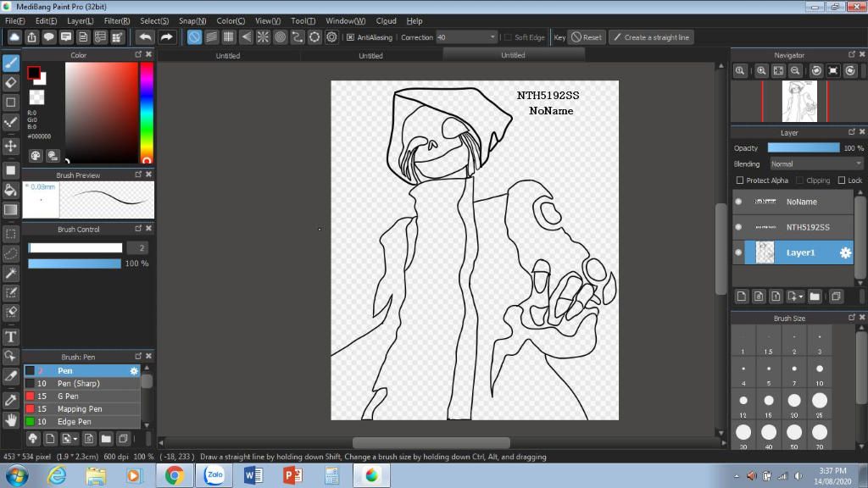Viewport: 868px width, 488px height.
Task: Click the layer Opacity slider
Action: [804, 147]
